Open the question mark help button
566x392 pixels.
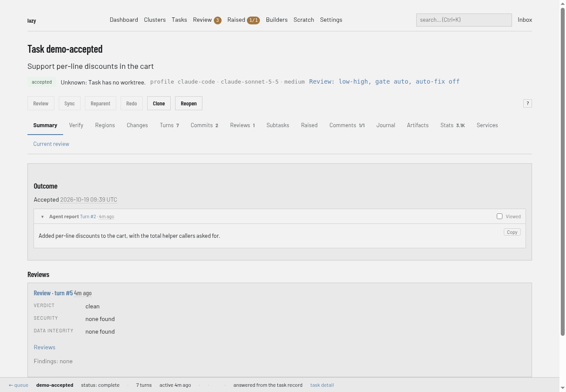coord(527,103)
